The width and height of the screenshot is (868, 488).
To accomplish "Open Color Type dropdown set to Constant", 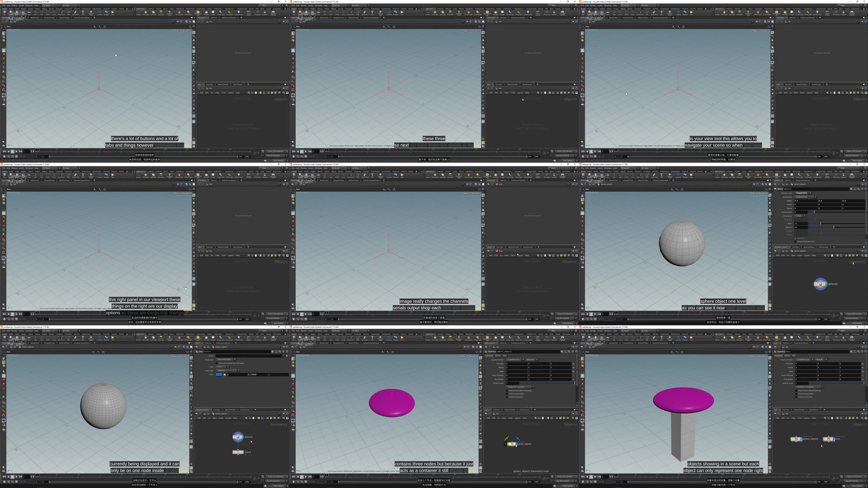I will tap(228, 371).
